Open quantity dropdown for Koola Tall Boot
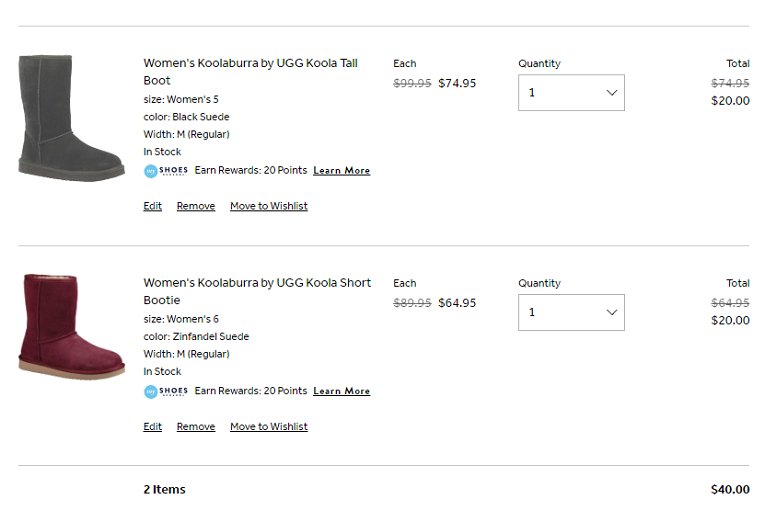 (x=571, y=93)
